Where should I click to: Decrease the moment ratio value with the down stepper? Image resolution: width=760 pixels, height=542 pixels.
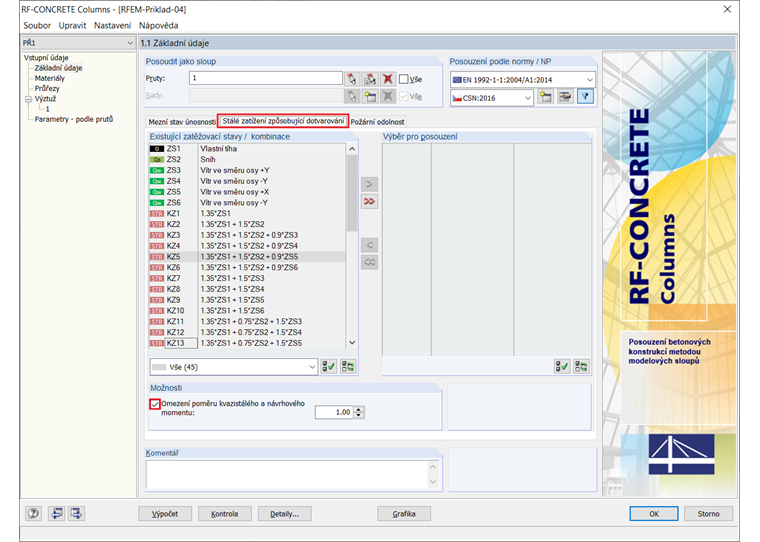pos(359,415)
